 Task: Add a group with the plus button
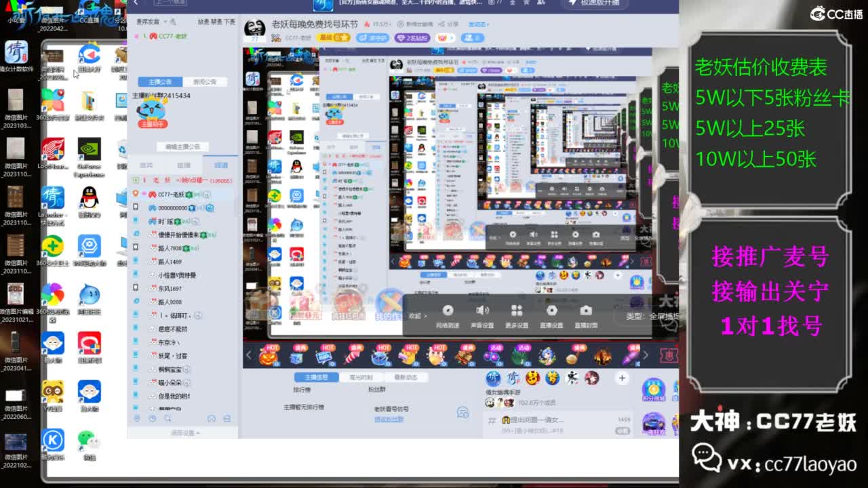[x=622, y=378]
